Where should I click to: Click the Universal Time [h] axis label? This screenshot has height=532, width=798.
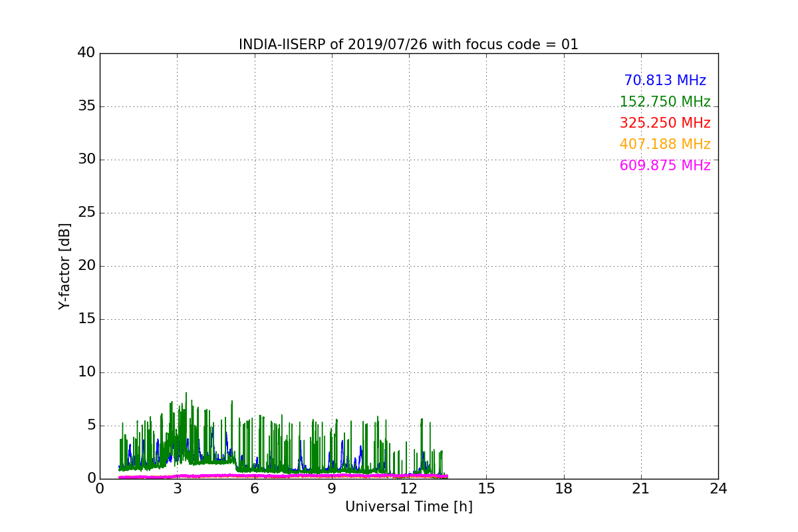tap(408, 507)
